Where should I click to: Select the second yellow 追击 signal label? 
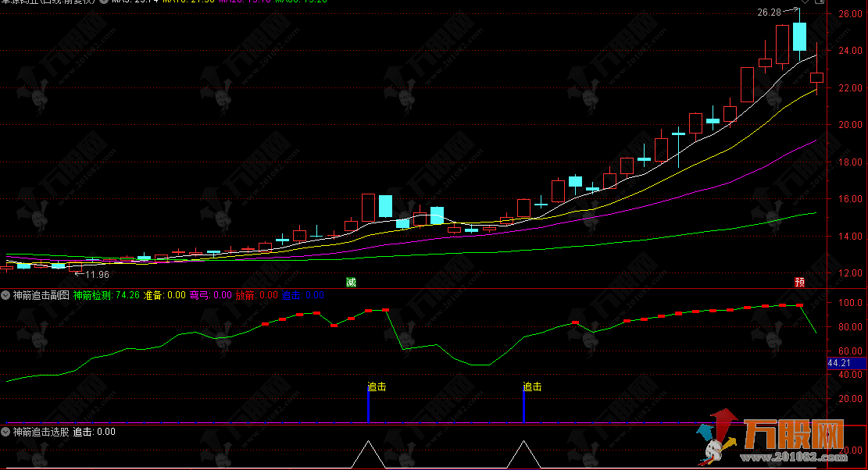[x=532, y=386]
